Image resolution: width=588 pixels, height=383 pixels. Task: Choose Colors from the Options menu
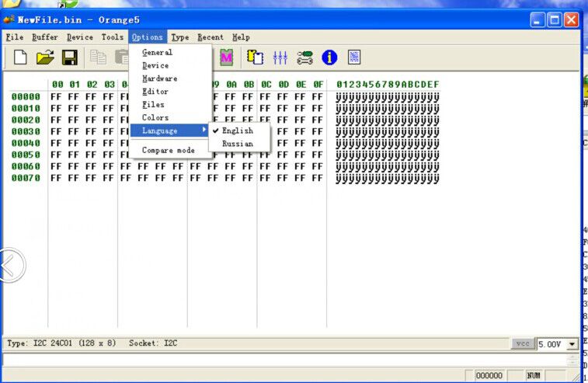(x=155, y=117)
